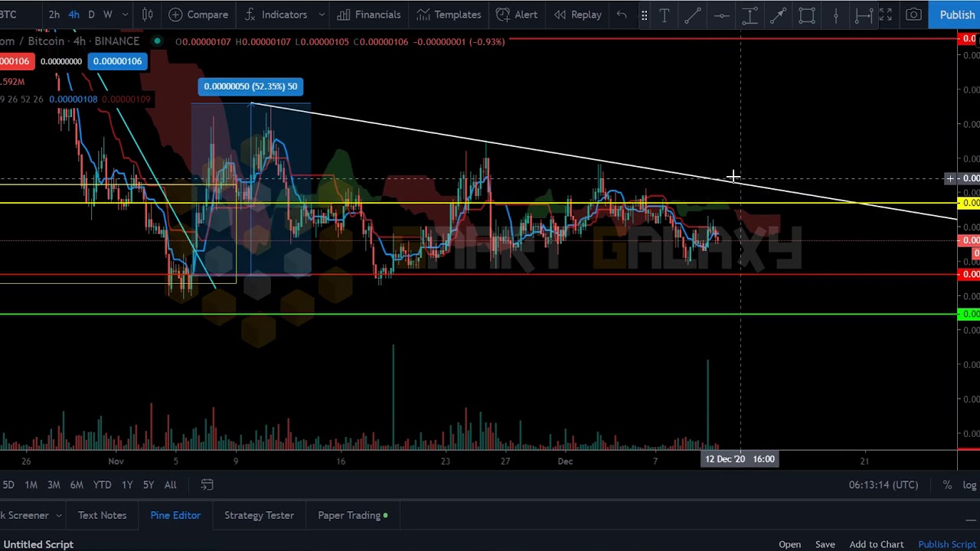
Task: Select the 6M date range
Action: click(x=77, y=484)
